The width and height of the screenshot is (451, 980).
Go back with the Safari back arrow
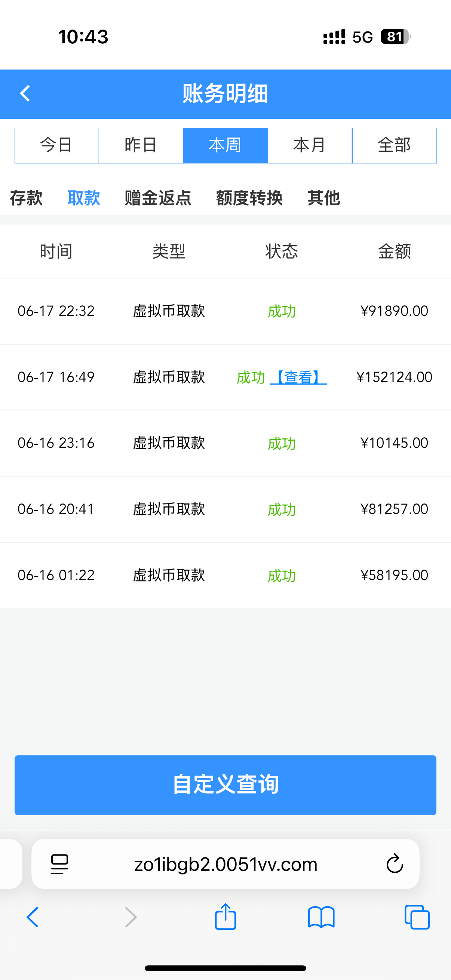point(33,917)
